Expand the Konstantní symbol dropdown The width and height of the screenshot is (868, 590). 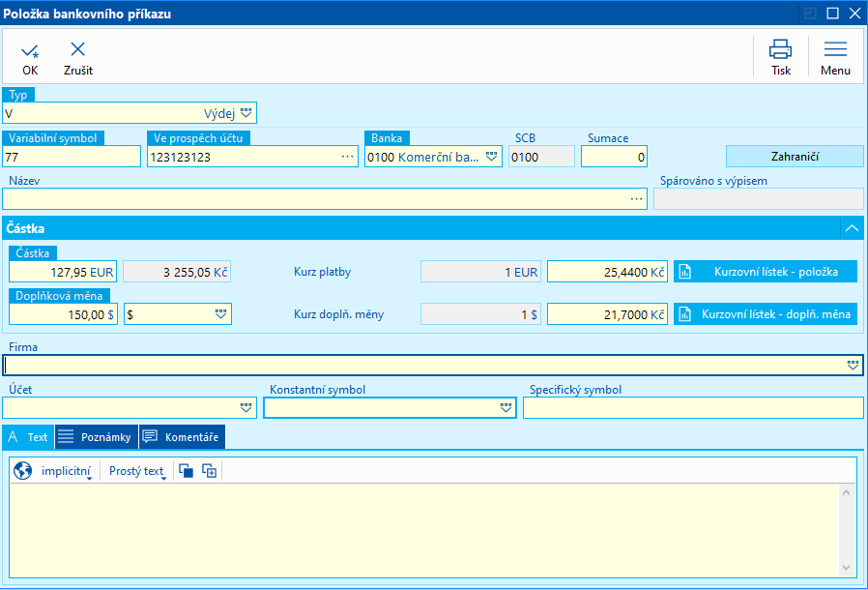click(506, 408)
